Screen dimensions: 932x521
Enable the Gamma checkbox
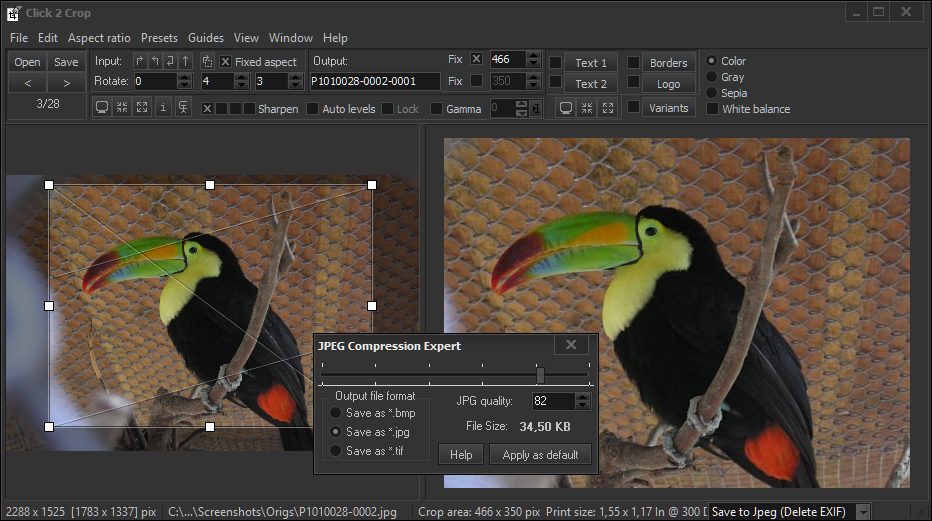point(436,109)
